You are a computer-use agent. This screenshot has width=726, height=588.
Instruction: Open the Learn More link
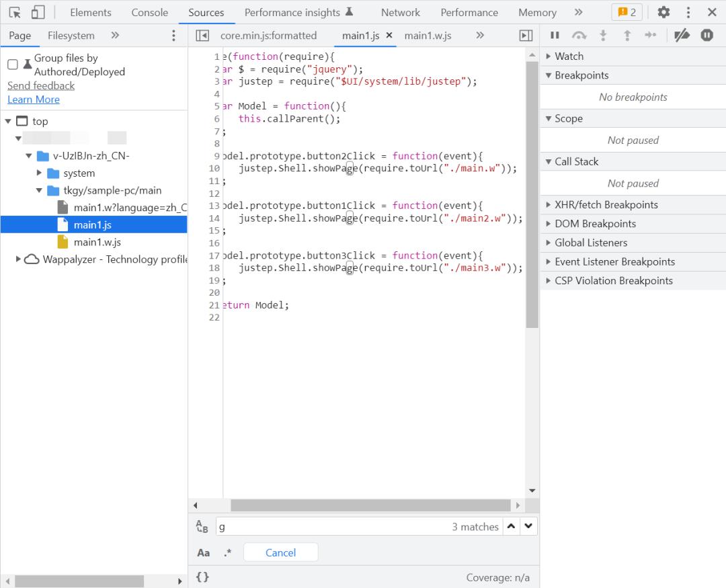(x=34, y=99)
